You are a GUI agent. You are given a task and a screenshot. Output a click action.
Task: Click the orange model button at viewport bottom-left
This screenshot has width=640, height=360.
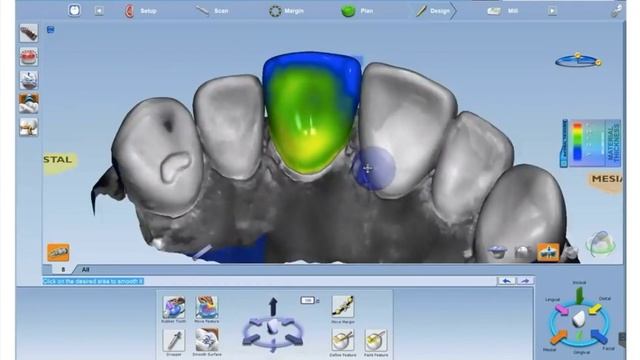[x=58, y=252]
